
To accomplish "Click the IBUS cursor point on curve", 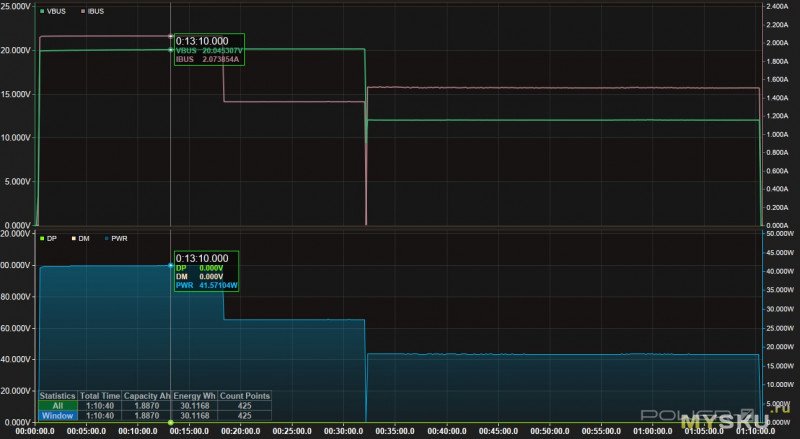I will click(170, 36).
